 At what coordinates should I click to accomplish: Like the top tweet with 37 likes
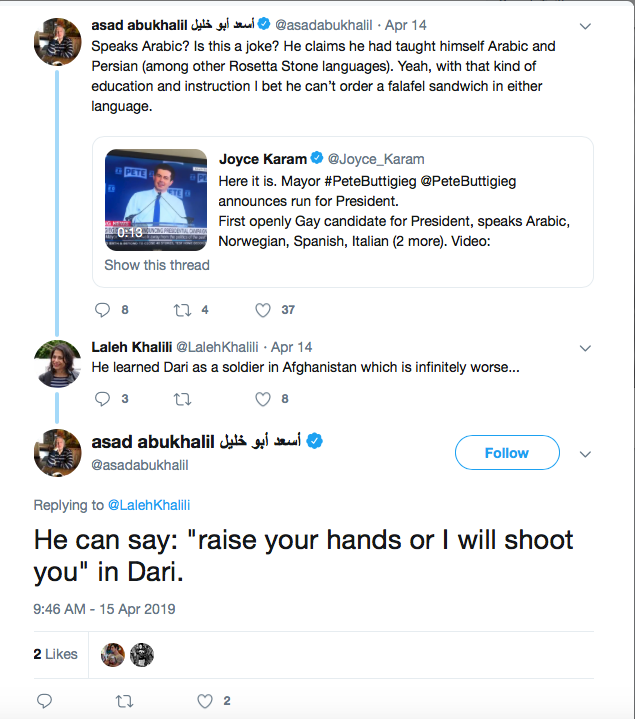pos(263,310)
